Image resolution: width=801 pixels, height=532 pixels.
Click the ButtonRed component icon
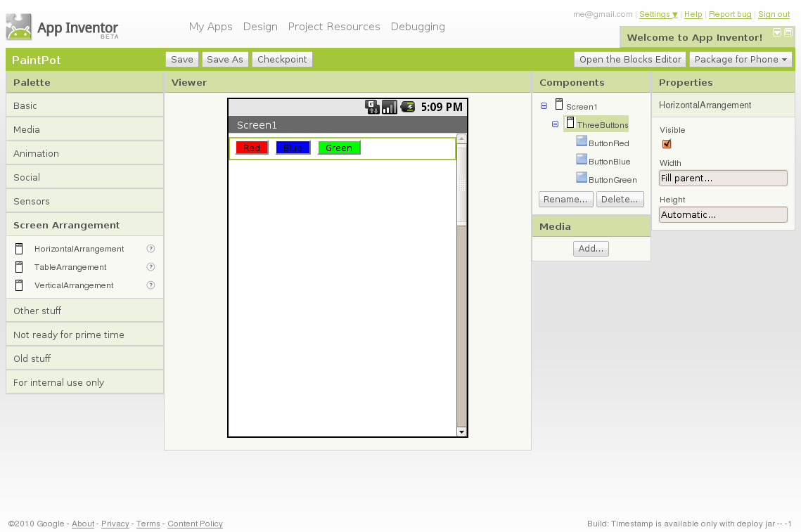click(582, 141)
